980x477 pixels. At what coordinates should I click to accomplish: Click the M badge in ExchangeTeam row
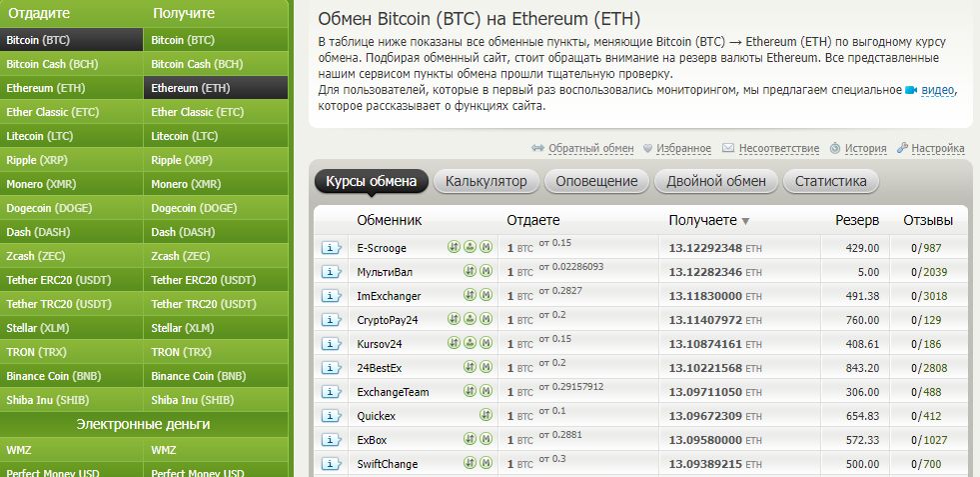[x=486, y=391]
